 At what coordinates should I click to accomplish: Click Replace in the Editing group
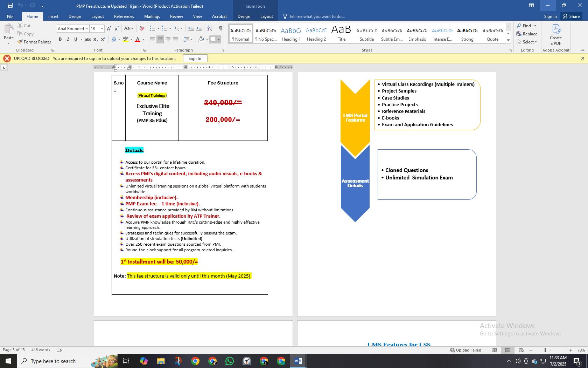click(x=527, y=34)
